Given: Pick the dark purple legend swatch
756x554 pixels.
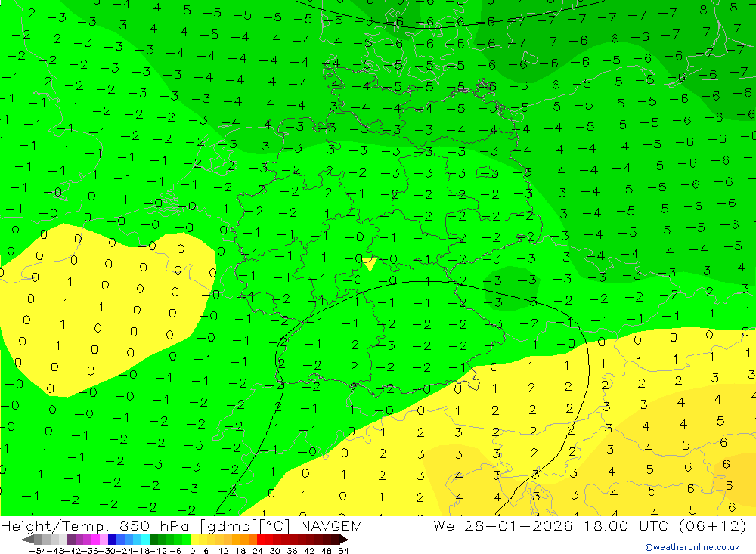Looking at the screenshot, I should click(71, 540).
